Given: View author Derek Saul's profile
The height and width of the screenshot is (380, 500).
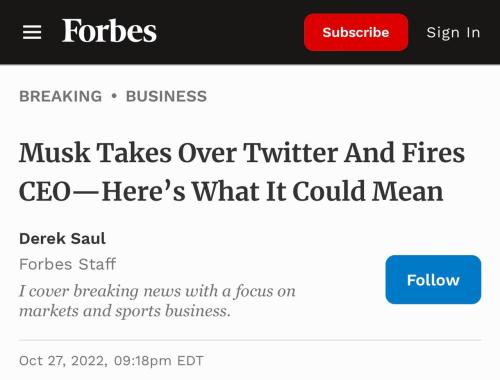Looking at the screenshot, I should click(62, 239).
